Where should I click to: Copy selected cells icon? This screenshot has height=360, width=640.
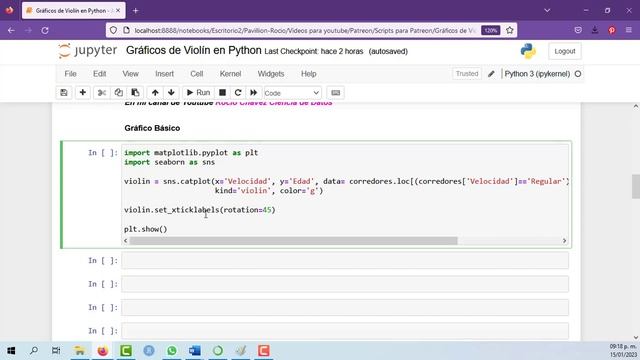pyautogui.click(x=118, y=93)
